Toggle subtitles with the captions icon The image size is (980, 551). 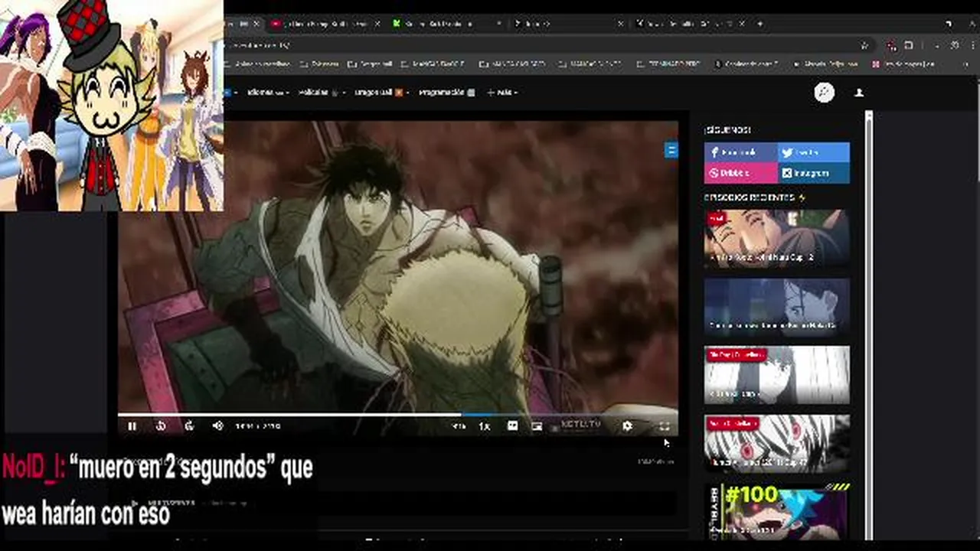(x=512, y=426)
